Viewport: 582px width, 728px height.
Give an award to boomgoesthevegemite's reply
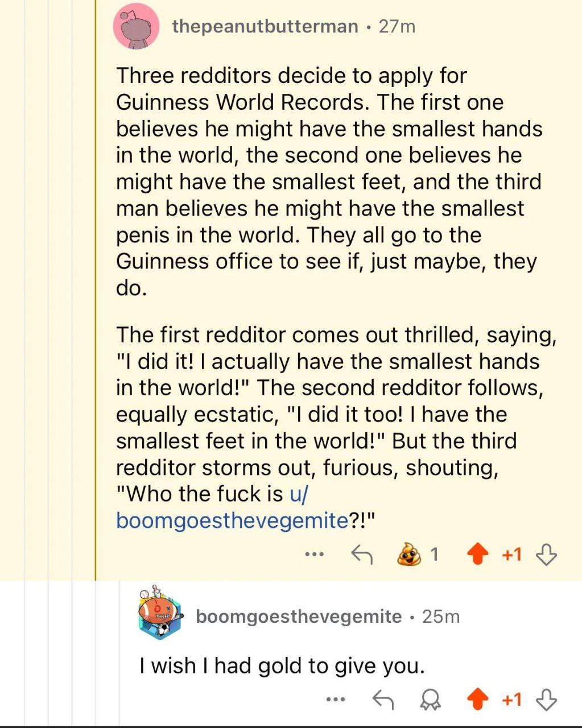[x=431, y=701]
